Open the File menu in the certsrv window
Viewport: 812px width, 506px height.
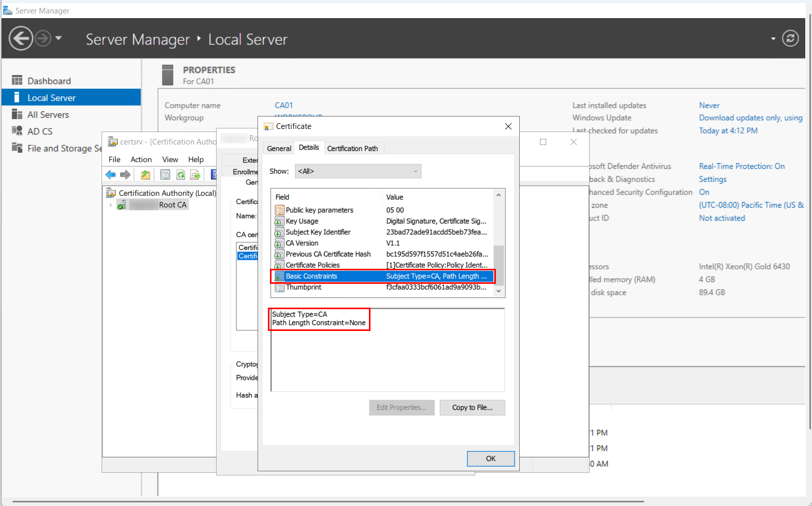pyautogui.click(x=115, y=160)
